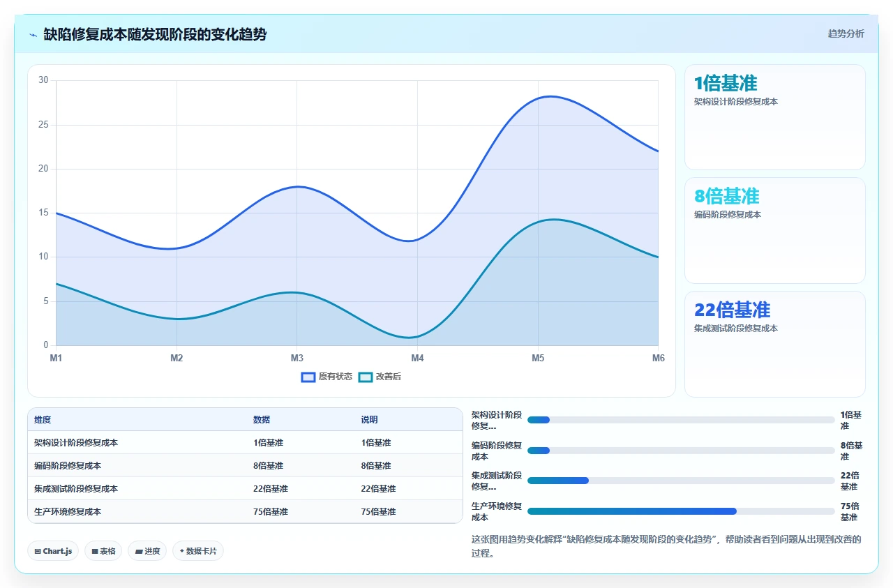Click the 20 y-axis tick label

coord(43,169)
